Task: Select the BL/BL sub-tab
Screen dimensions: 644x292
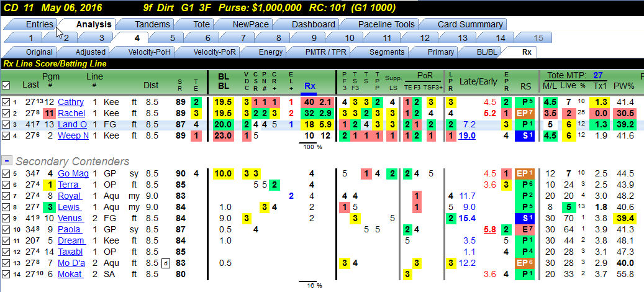Action: pyautogui.click(x=486, y=52)
